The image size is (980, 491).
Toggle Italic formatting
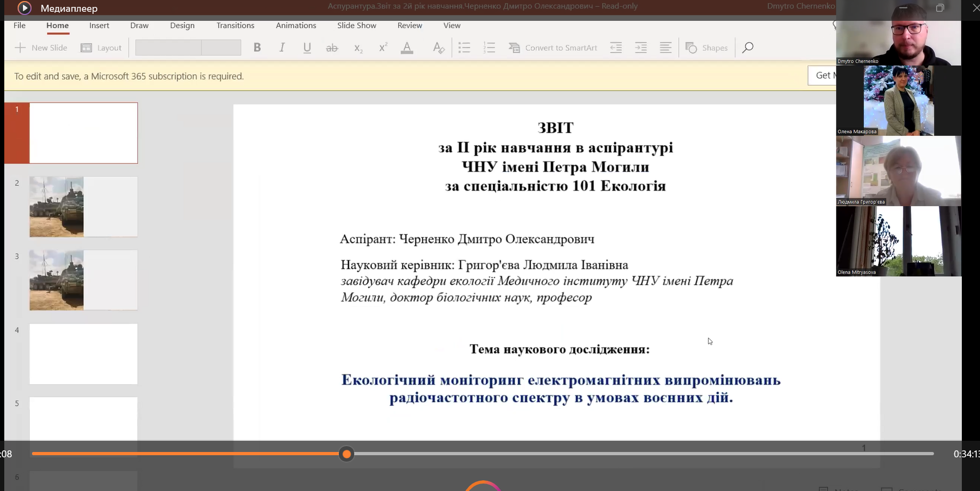[x=282, y=48]
